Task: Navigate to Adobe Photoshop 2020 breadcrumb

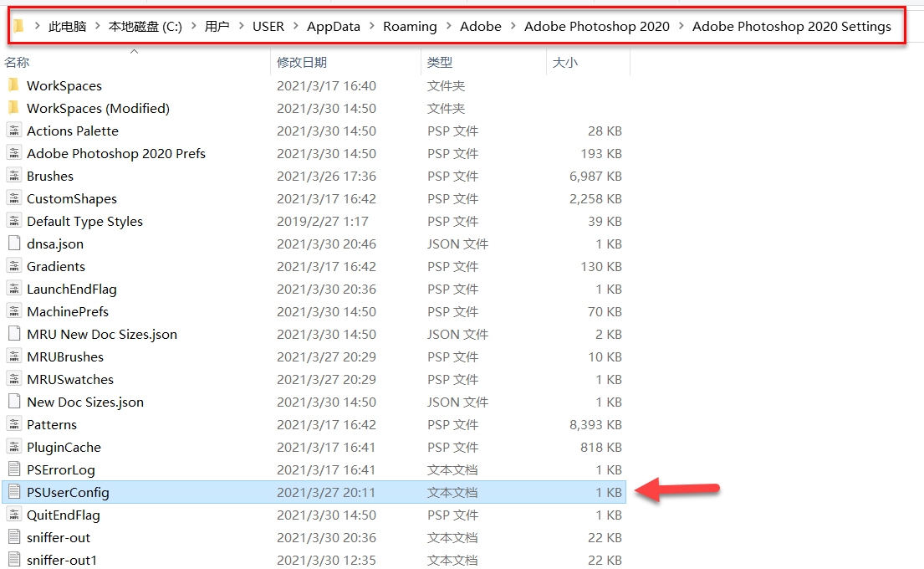Action: point(596,27)
